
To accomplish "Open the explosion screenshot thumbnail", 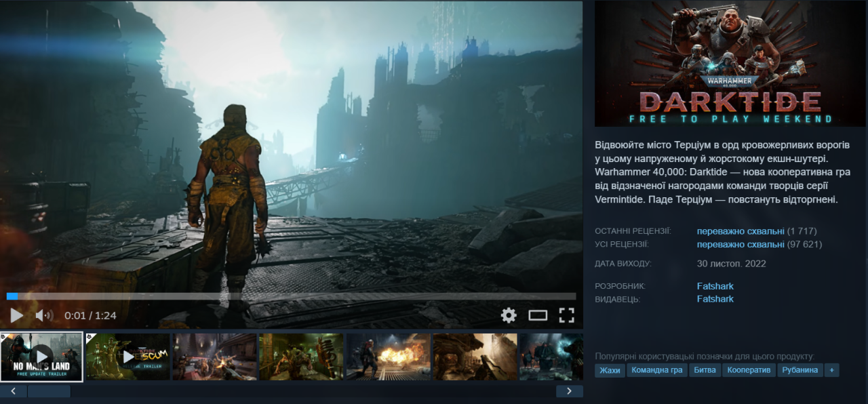I will [388, 357].
